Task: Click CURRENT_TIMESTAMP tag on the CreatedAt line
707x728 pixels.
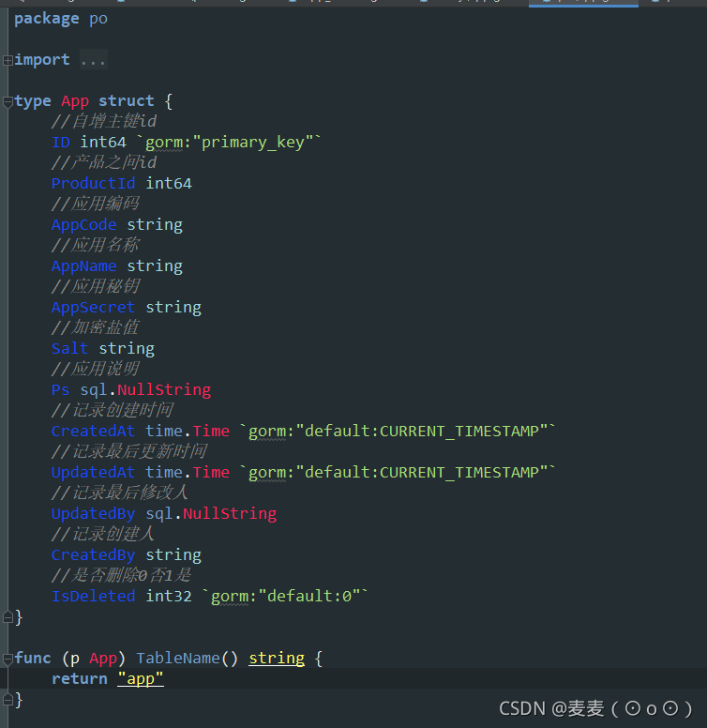Action: click(459, 432)
